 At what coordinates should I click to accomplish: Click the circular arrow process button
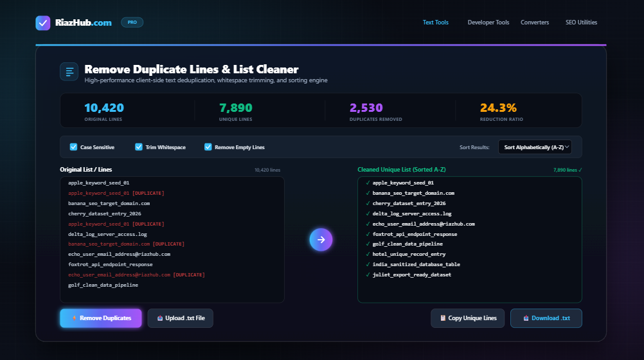321,240
